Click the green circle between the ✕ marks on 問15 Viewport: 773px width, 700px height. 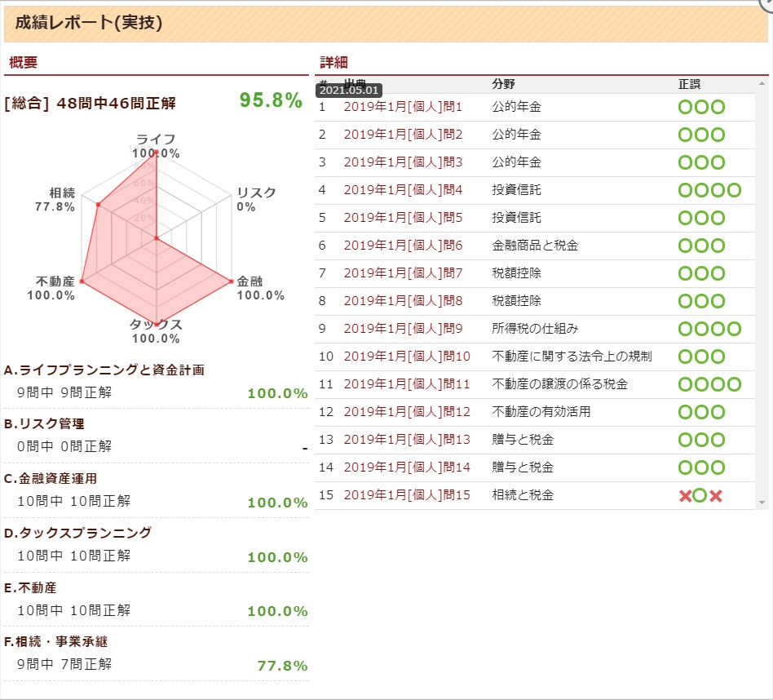point(701,494)
